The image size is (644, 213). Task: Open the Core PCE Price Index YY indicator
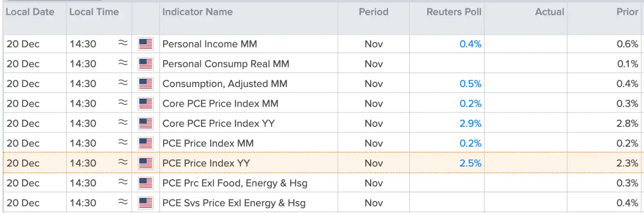pos(219,123)
